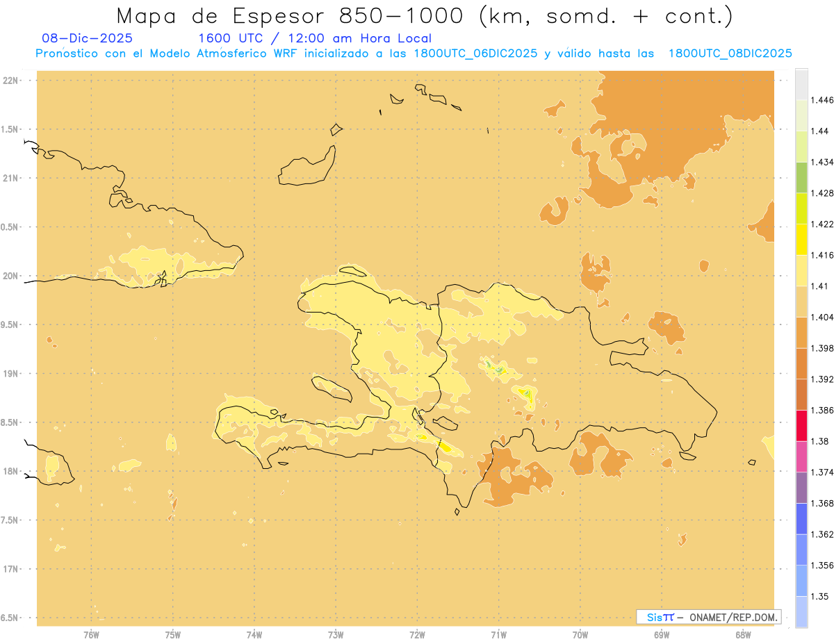
Task: Click the dark blue swatch below 1.368
Action: [801, 519]
